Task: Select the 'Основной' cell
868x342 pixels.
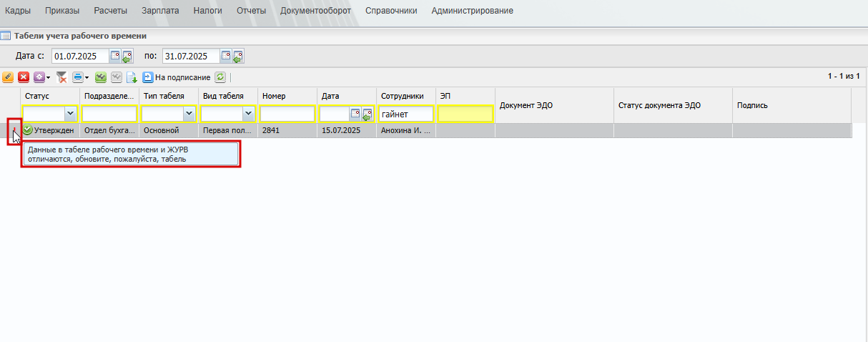Action: click(169, 130)
